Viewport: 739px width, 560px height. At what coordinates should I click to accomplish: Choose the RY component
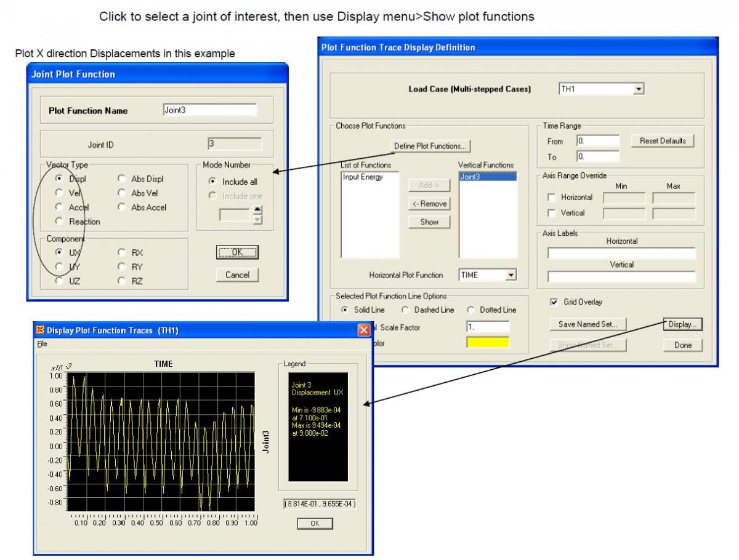pyautogui.click(x=121, y=266)
